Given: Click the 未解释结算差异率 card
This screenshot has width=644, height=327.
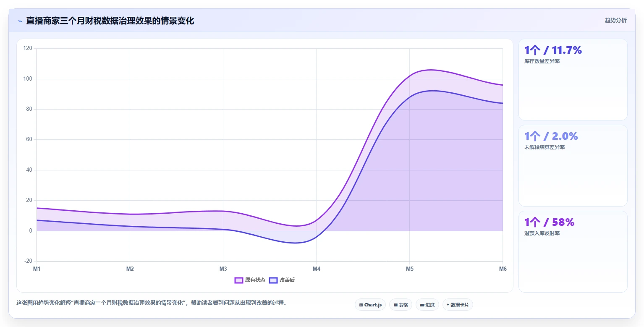Looking at the screenshot, I should point(573,165).
